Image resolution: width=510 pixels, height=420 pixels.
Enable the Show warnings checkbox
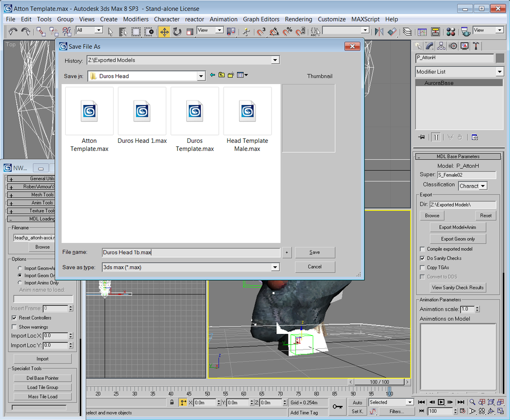(14, 327)
